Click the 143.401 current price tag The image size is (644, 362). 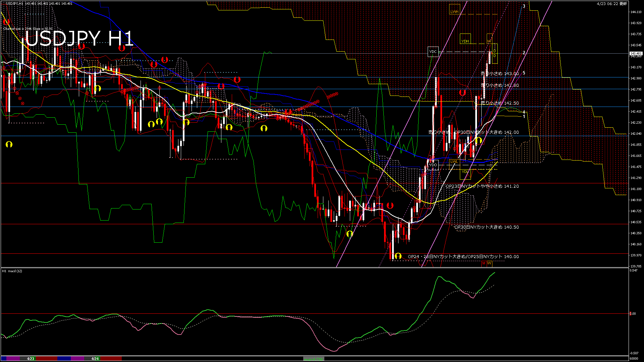coord(636,54)
